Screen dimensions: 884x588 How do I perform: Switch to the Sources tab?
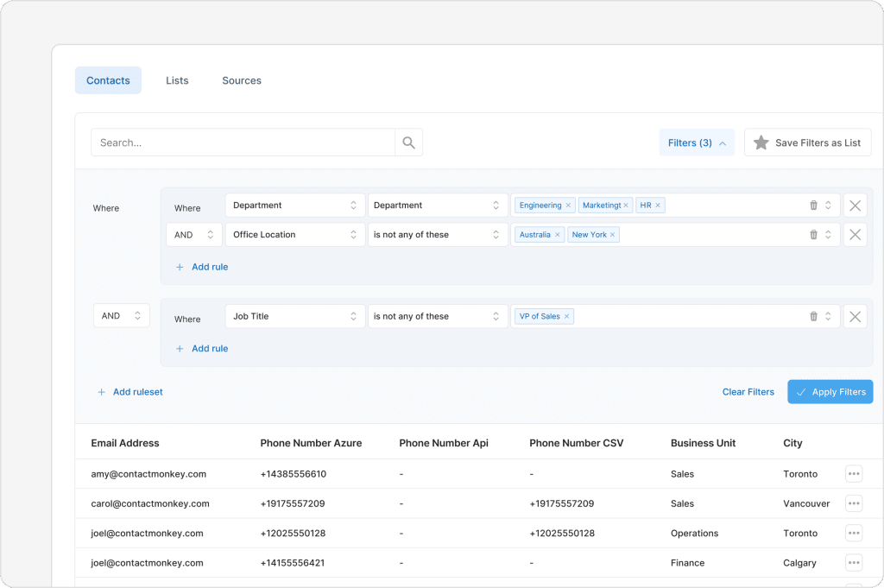click(241, 80)
